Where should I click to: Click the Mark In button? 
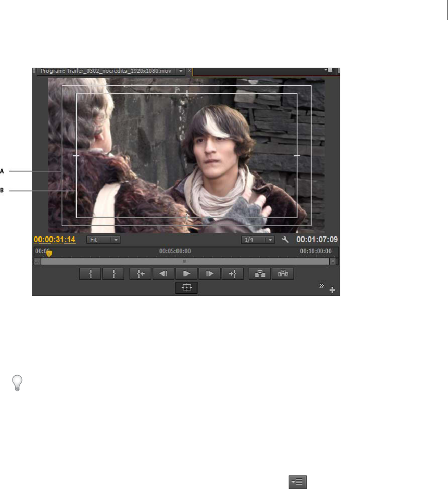[90, 274]
